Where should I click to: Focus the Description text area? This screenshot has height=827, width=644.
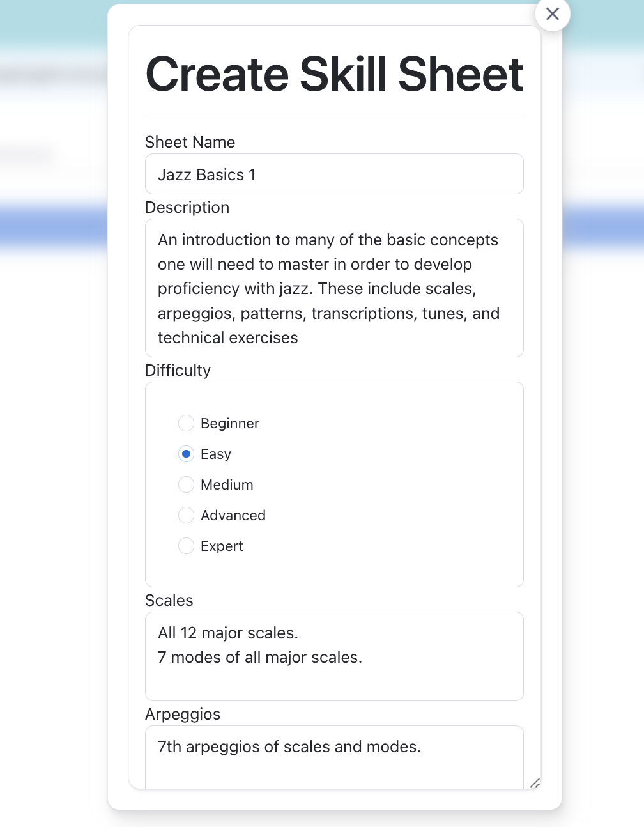pos(334,288)
